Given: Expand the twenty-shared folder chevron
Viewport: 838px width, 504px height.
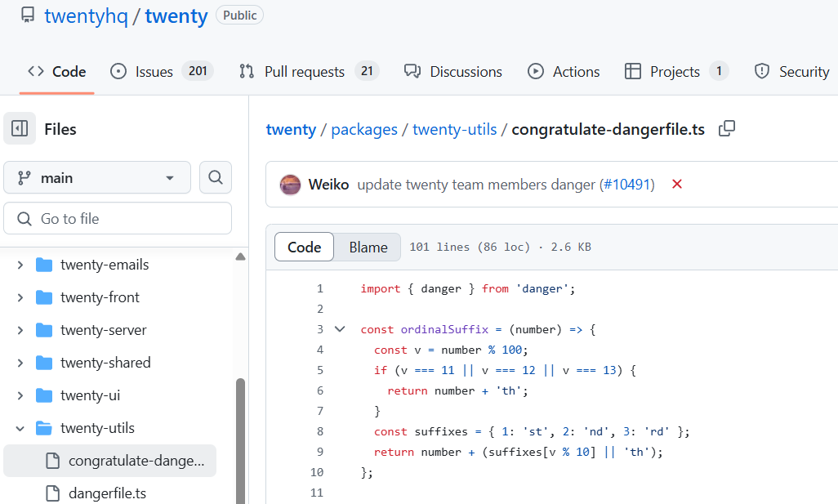Looking at the screenshot, I should (20, 363).
